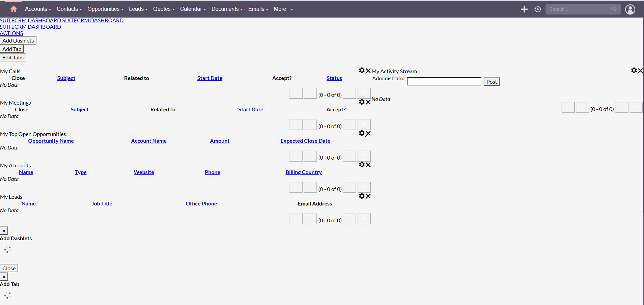The height and width of the screenshot is (305, 644).
Task: Open the user profile icon
Action: pos(630,9)
